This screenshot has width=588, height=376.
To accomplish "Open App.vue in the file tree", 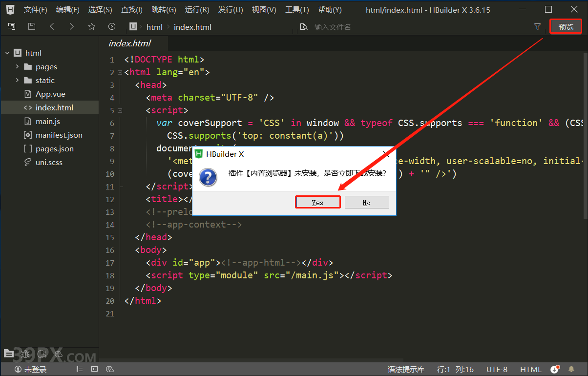I will 50,94.
